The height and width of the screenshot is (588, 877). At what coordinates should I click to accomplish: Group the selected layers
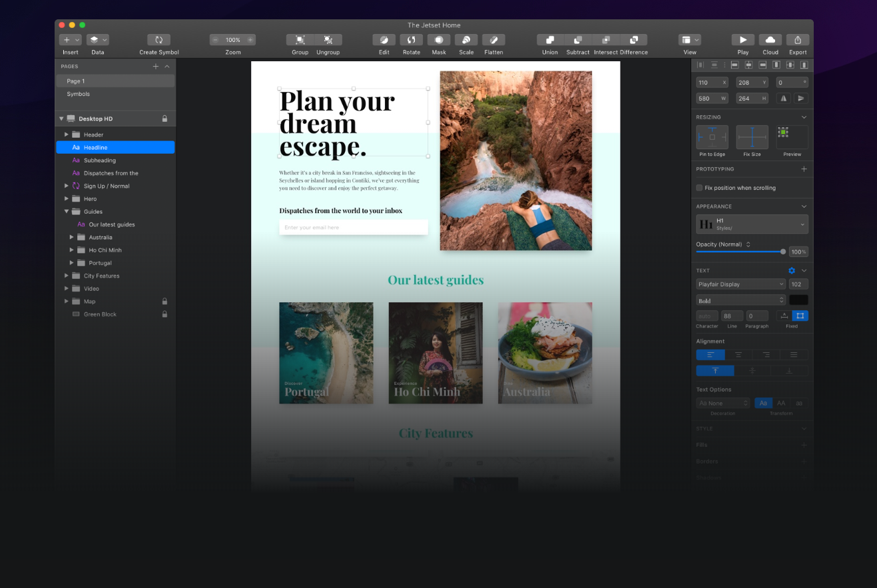click(x=300, y=40)
